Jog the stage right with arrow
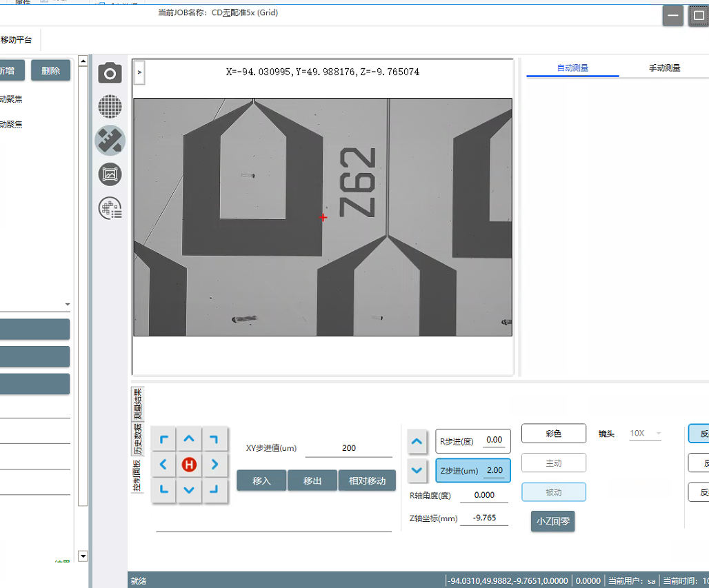 point(214,465)
